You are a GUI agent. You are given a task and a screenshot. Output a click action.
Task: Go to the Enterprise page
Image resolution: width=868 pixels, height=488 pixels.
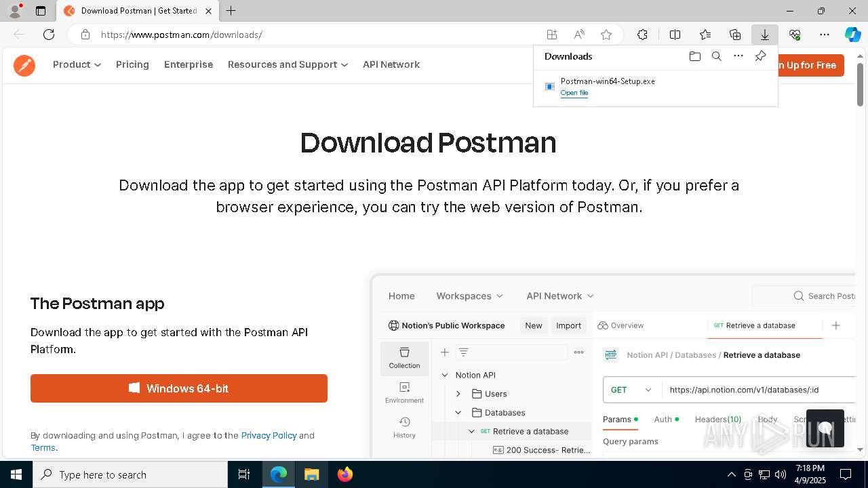tap(189, 64)
